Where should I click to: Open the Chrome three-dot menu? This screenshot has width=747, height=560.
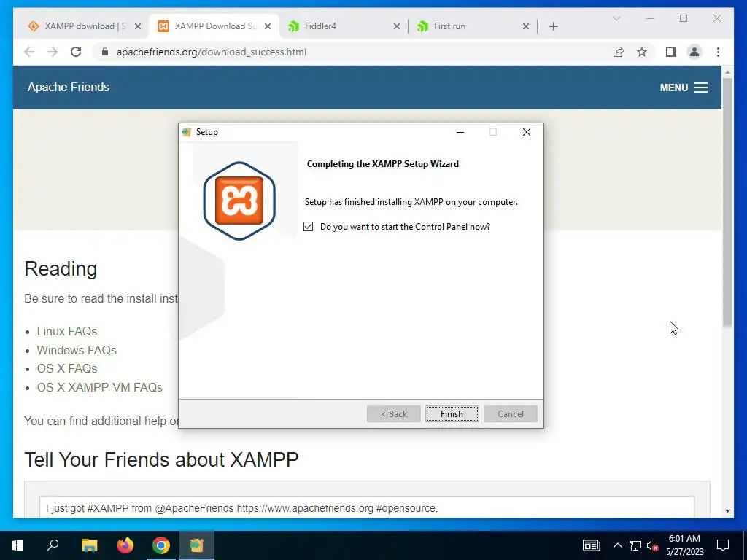718,52
